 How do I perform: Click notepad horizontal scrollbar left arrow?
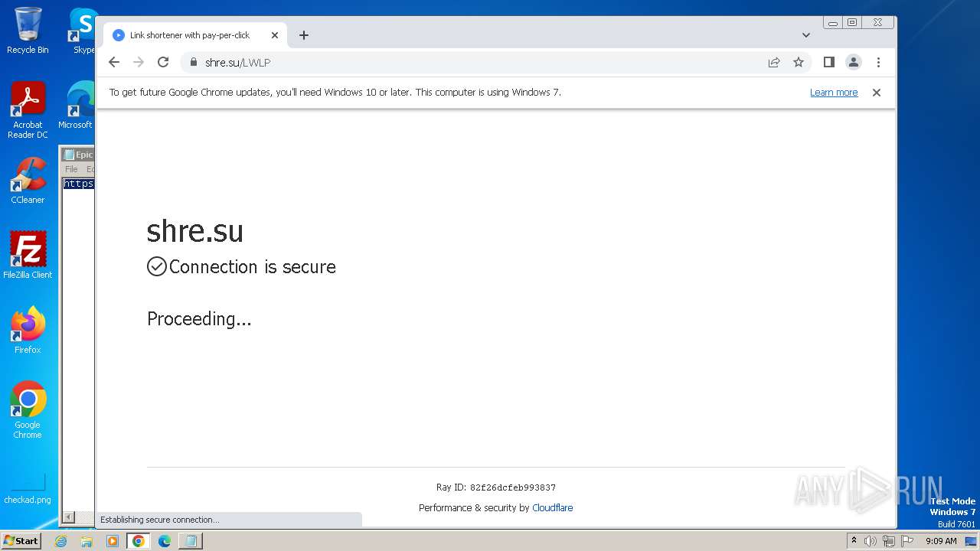(x=68, y=517)
